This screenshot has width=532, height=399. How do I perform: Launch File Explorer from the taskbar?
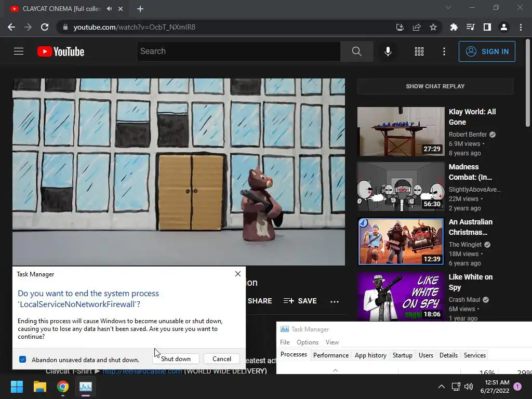(39, 387)
